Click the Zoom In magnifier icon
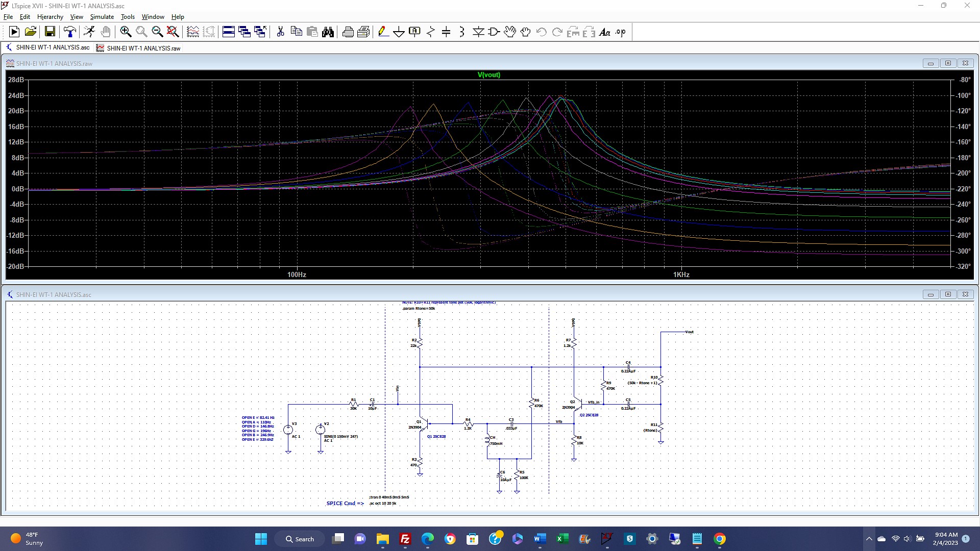980x551 pixels. pos(126,32)
